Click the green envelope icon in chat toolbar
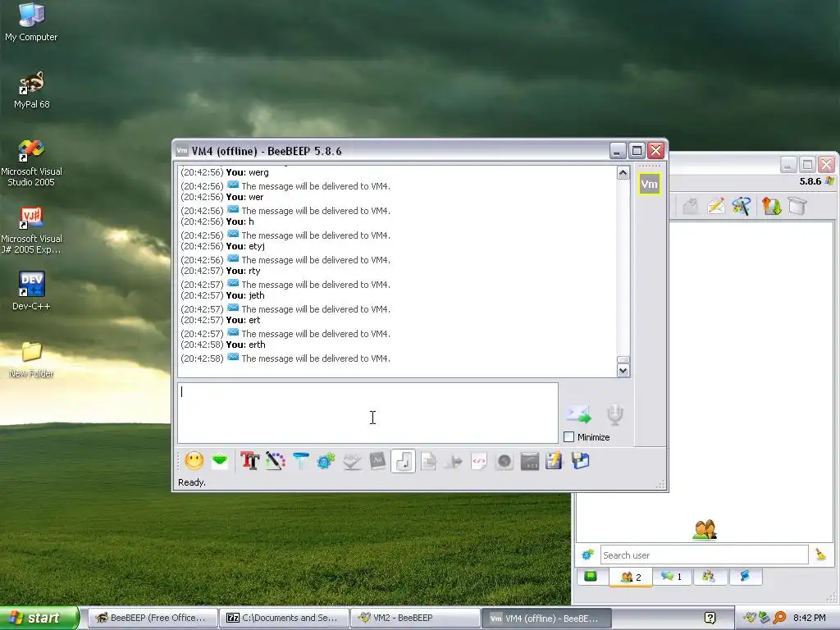This screenshot has height=630, width=840. click(220, 461)
